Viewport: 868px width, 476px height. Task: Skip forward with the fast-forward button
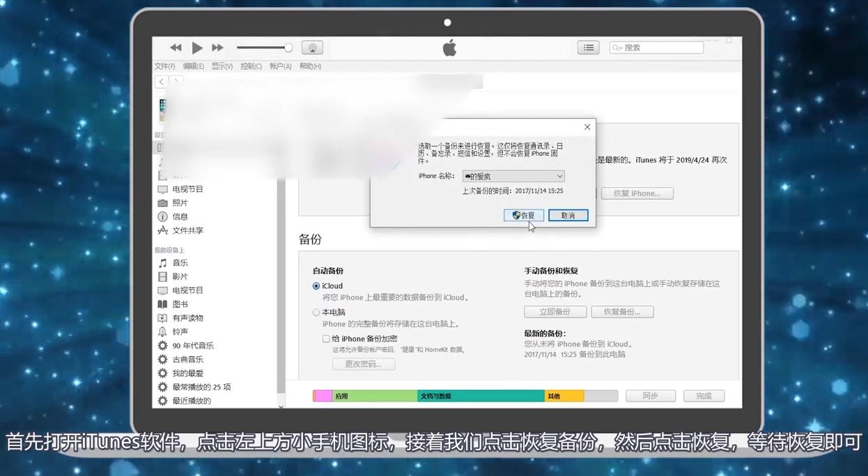click(x=217, y=48)
